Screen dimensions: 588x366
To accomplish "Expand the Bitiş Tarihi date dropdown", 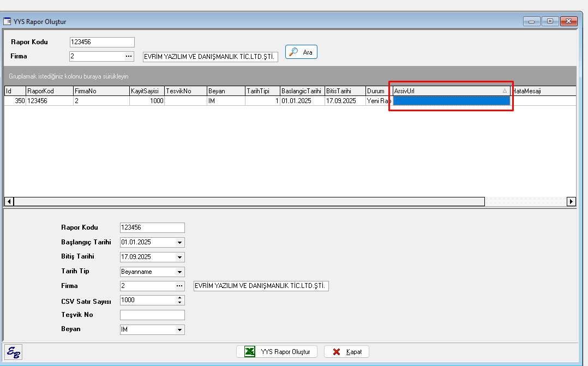I will point(179,257).
